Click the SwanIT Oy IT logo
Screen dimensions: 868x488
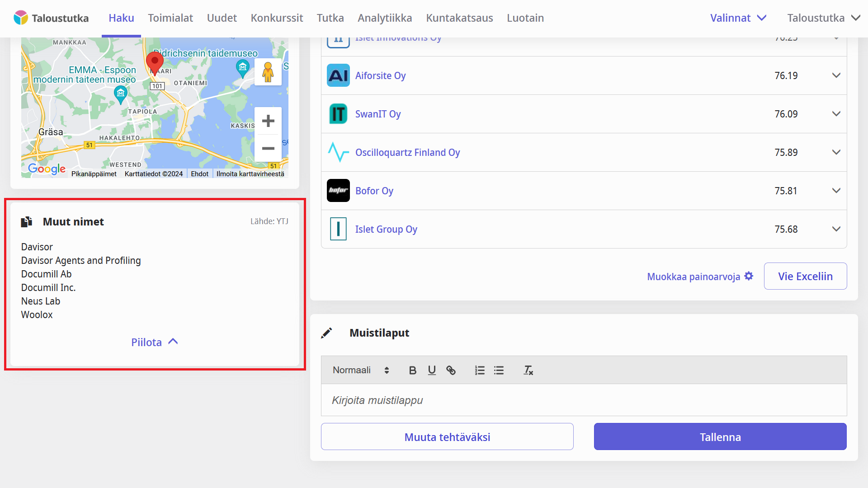click(x=338, y=114)
